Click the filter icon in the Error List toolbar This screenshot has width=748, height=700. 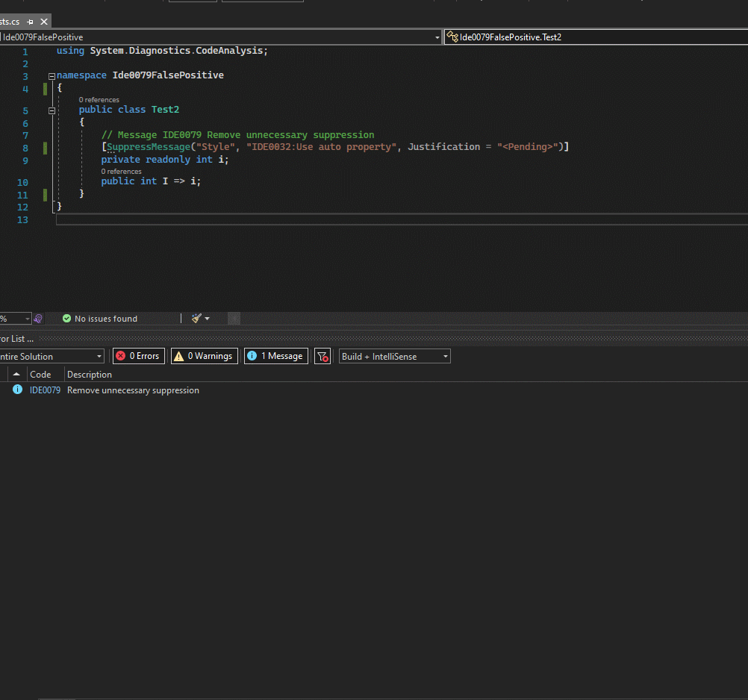(322, 356)
